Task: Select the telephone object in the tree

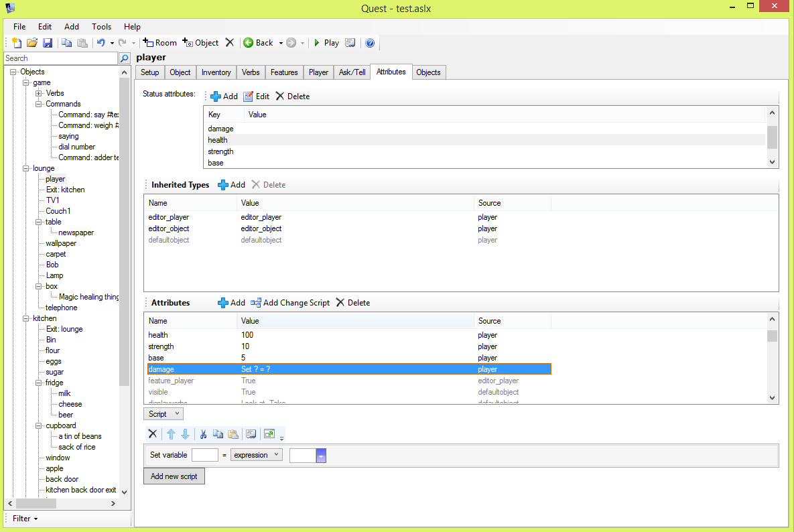Action: pos(61,308)
